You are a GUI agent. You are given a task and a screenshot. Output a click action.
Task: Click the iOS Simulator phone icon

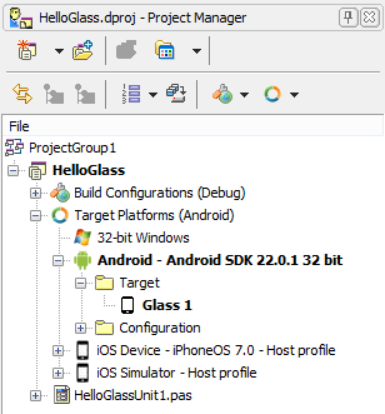82,373
